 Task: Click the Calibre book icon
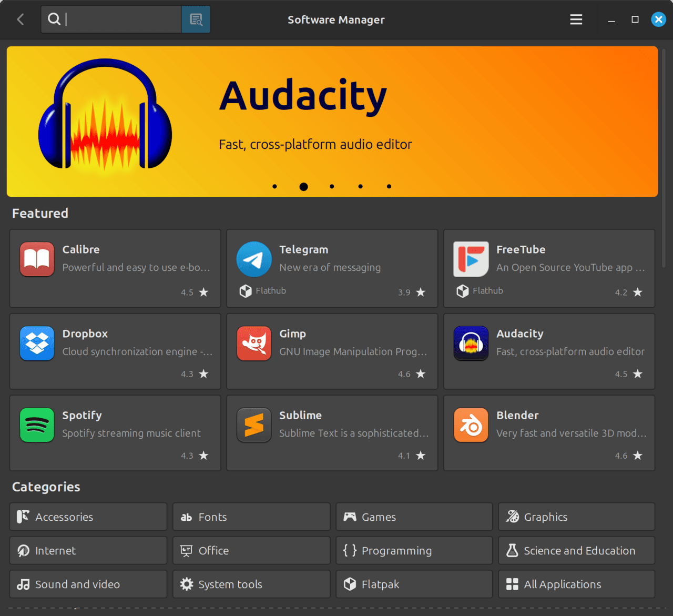(x=37, y=259)
